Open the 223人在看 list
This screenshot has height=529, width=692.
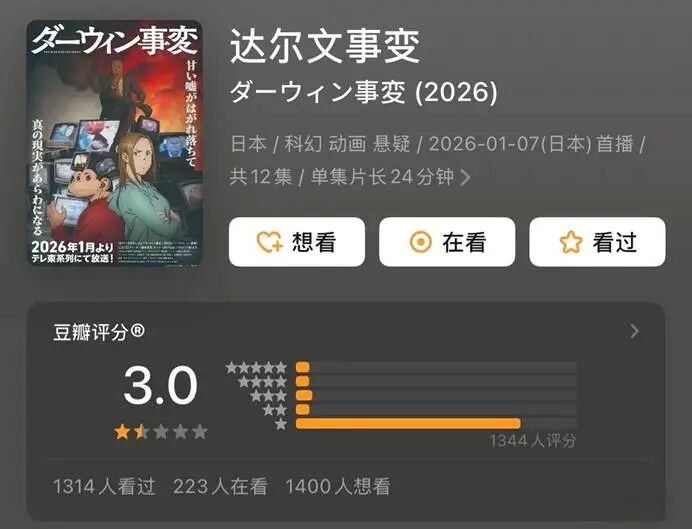point(220,487)
